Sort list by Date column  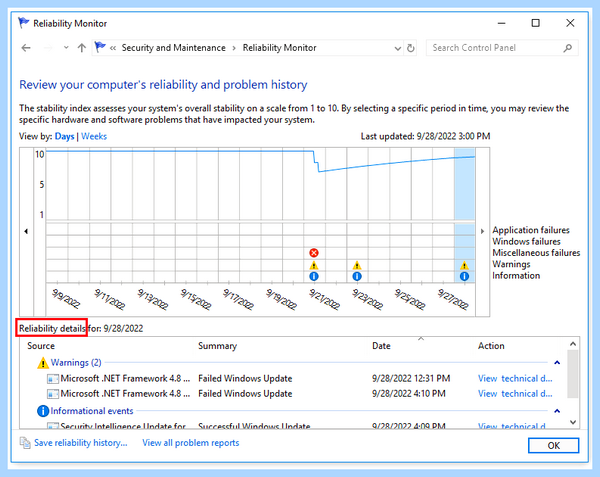(381, 346)
